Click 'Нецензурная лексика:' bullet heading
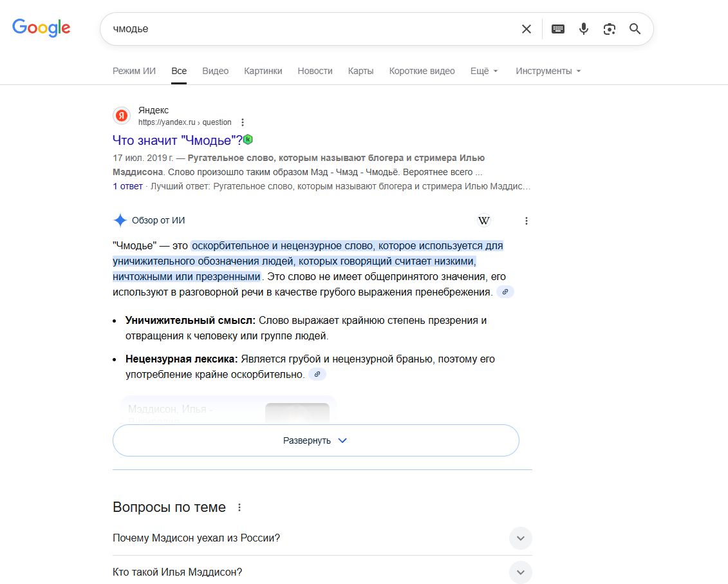 click(x=182, y=359)
